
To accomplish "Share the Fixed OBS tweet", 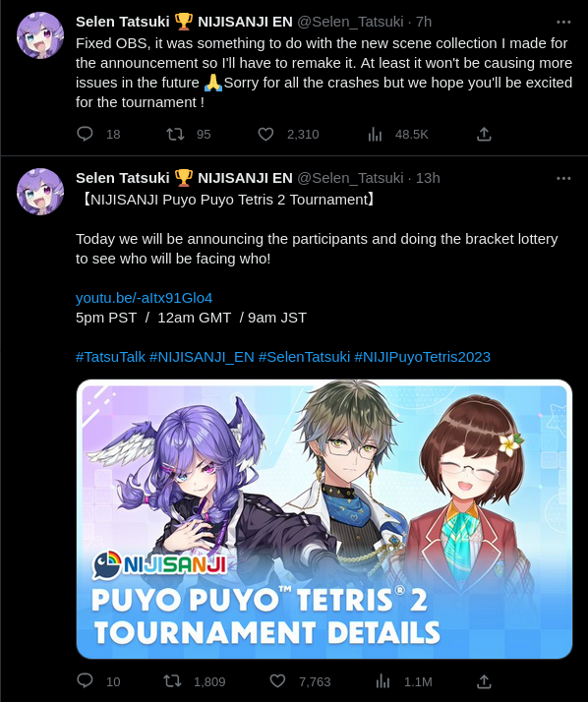I will pyautogui.click(x=484, y=134).
